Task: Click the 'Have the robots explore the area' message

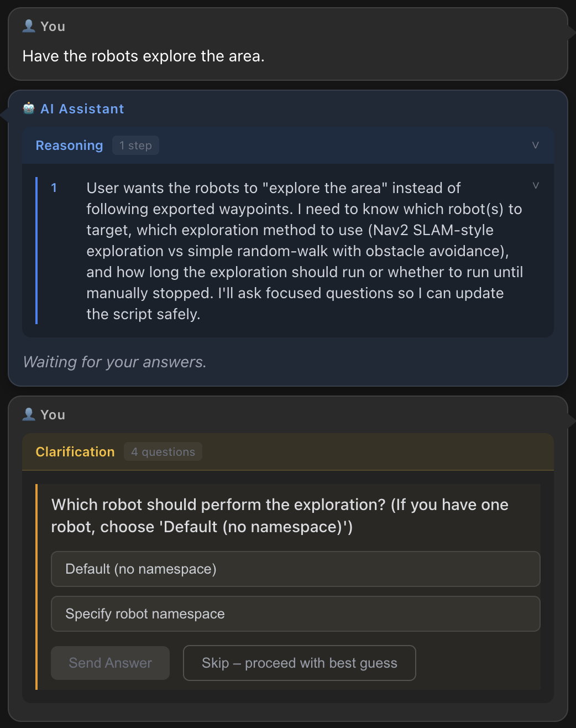Action: (x=144, y=56)
